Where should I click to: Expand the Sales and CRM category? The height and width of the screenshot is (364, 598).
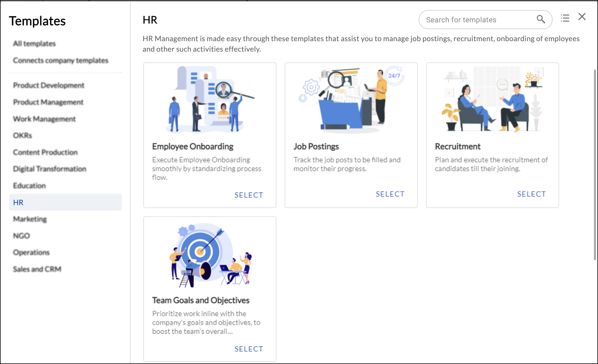click(37, 269)
